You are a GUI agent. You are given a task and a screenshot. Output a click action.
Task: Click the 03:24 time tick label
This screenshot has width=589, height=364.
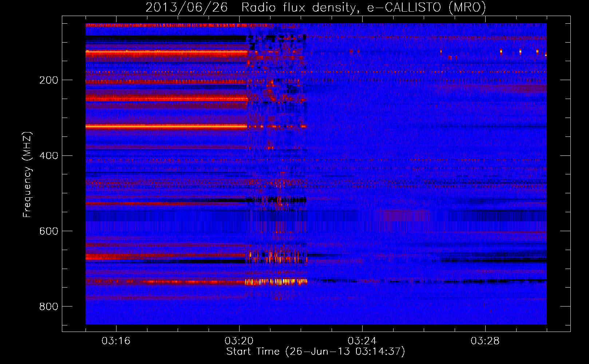[362, 341]
